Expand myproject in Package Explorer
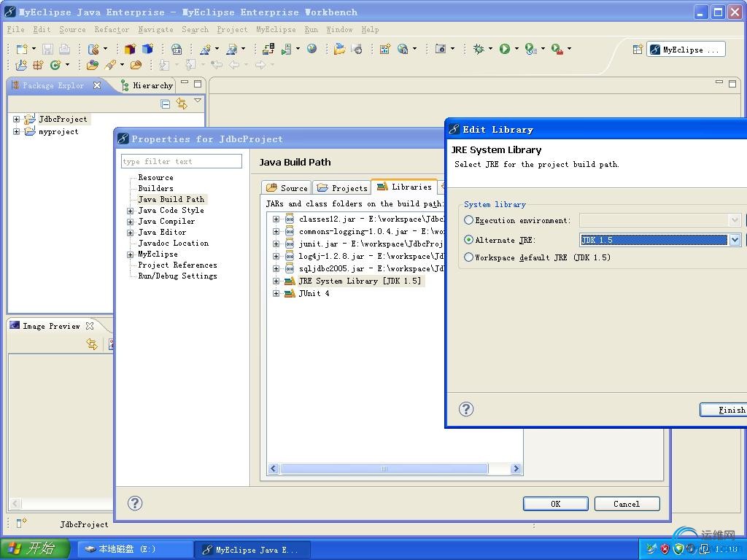This screenshot has height=560, width=747. pos(17,131)
